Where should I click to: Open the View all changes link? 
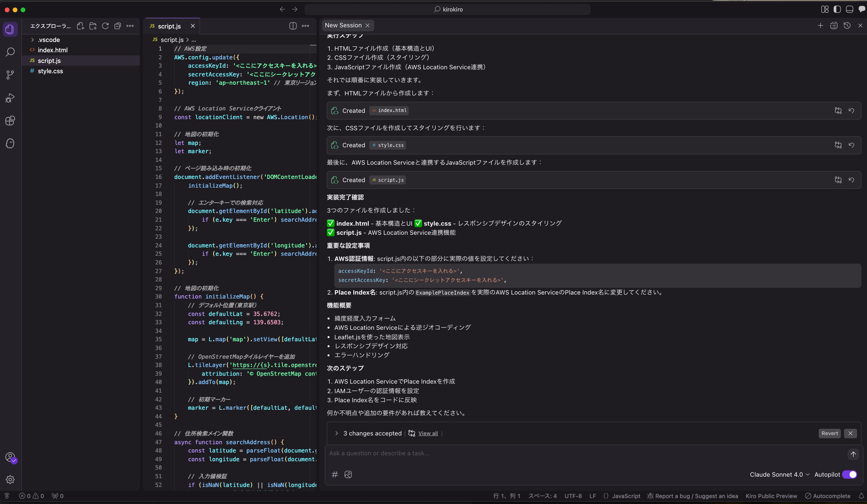[x=428, y=433]
